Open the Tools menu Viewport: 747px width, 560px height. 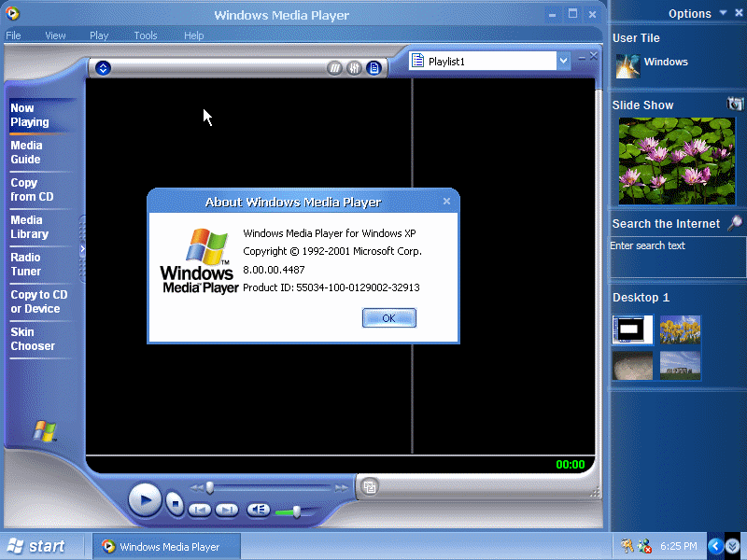146,35
